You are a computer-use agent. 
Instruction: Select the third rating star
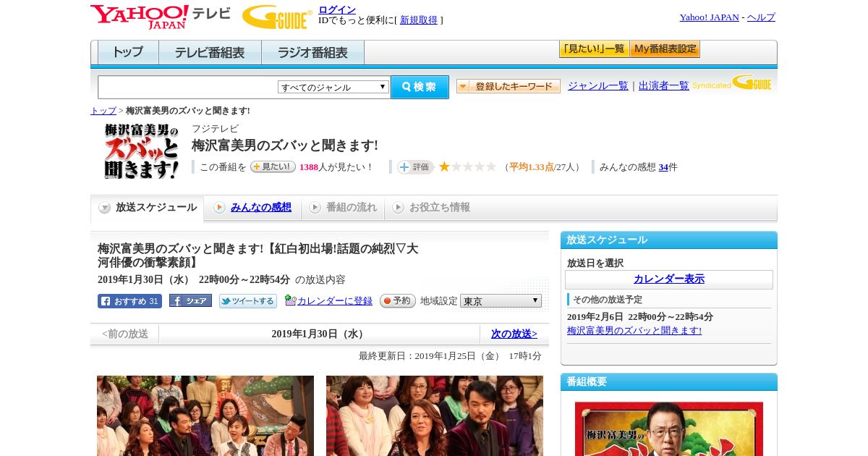pos(467,166)
